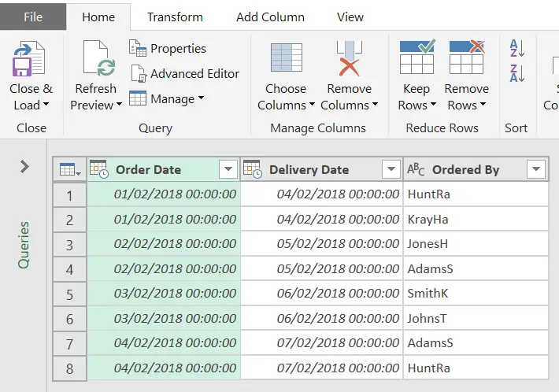Click the Refresh Preview icon
The width and height of the screenshot is (559, 392).
point(99,58)
